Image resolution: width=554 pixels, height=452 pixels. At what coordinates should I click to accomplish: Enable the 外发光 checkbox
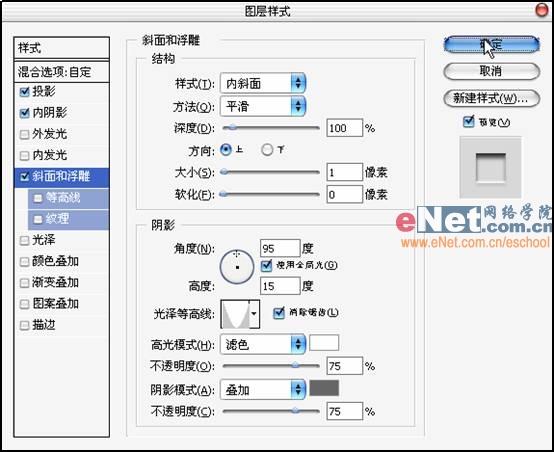24,134
